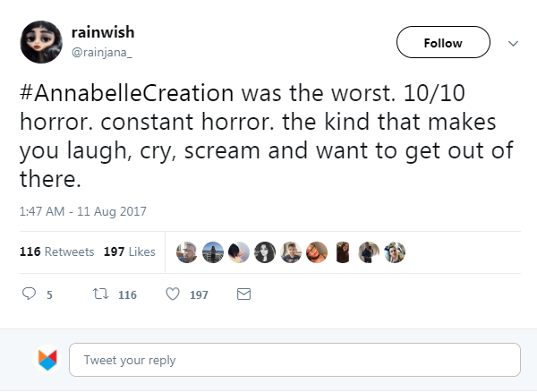The height and width of the screenshot is (392, 537).
Task: Click the last liker avatar in the row
Action: tap(395, 252)
